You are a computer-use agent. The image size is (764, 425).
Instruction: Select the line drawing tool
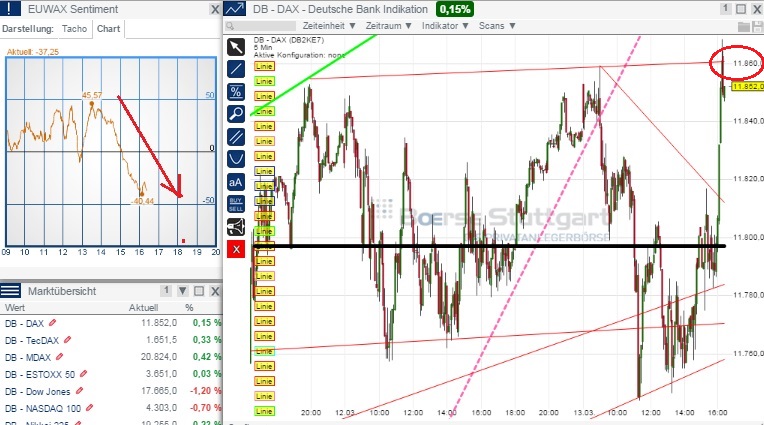coord(236,69)
